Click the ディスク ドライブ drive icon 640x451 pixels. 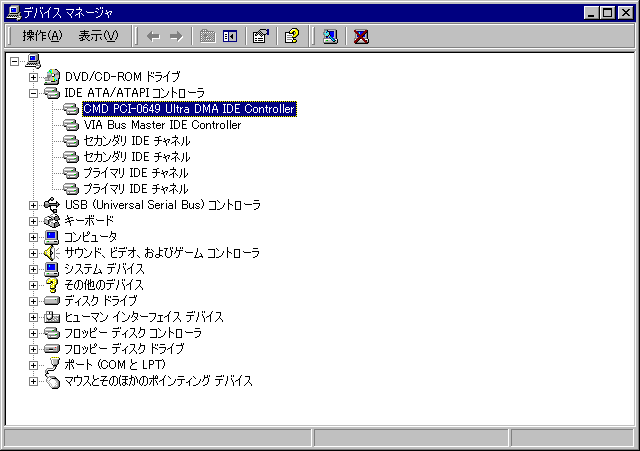[x=52, y=301]
